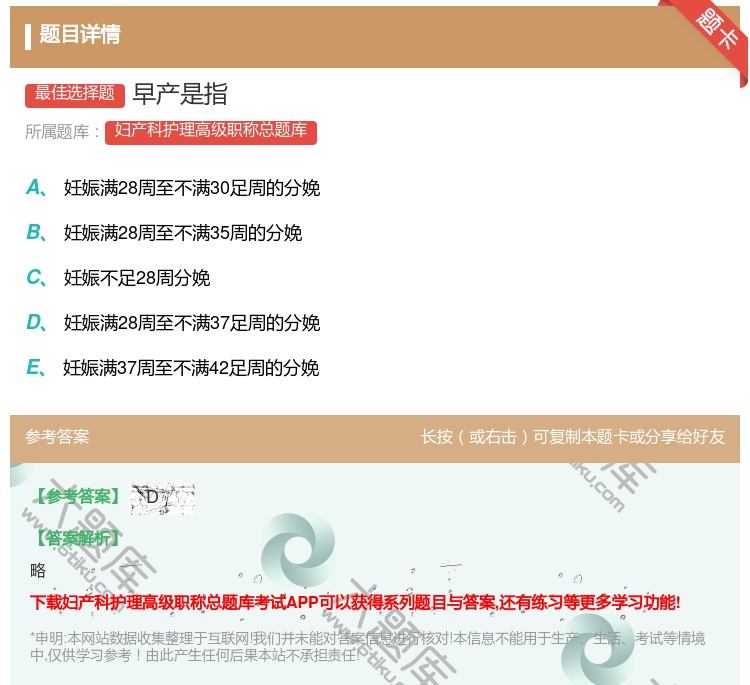Viewport: 750px width, 685px height.
Task: Click the 题卡 corner ribbon
Action: 716,34
